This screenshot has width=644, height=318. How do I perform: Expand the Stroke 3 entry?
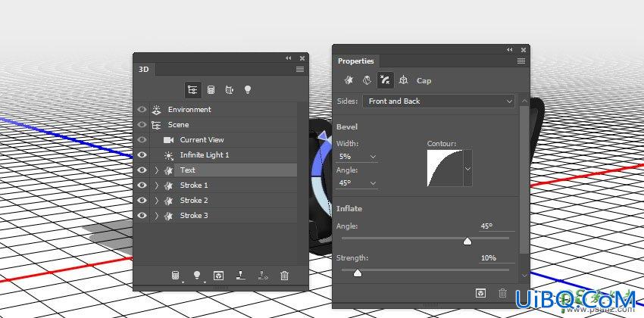[157, 216]
